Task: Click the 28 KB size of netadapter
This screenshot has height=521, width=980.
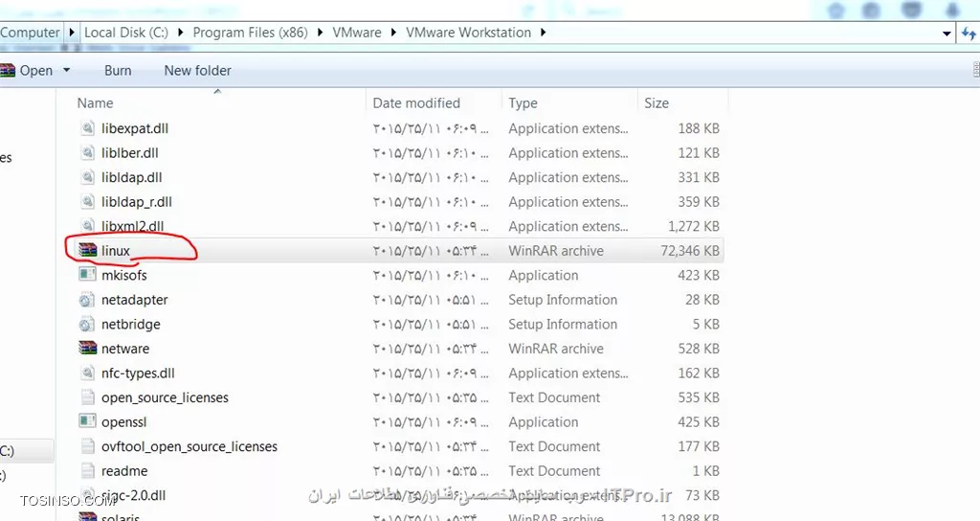Action: [x=702, y=300]
